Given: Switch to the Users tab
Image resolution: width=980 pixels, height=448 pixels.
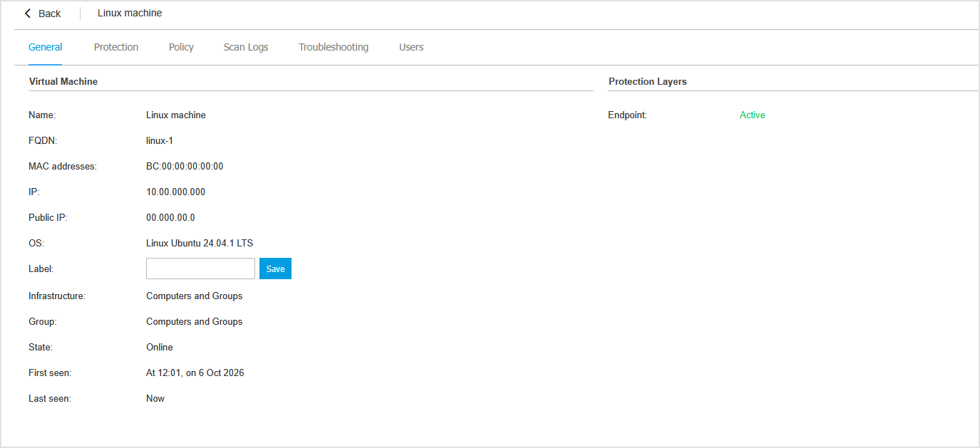Looking at the screenshot, I should 411,47.
